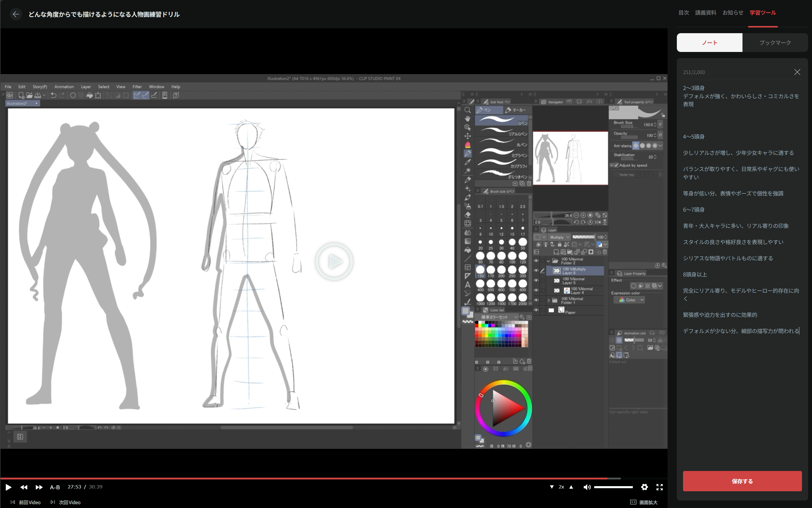This screenshot has height=508, width=812.
Task: Enter fullscreen video mode
Action: click(659, 487)
